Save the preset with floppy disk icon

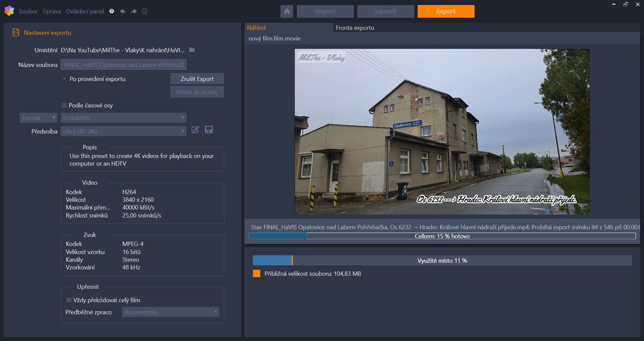tap(209, 130)
